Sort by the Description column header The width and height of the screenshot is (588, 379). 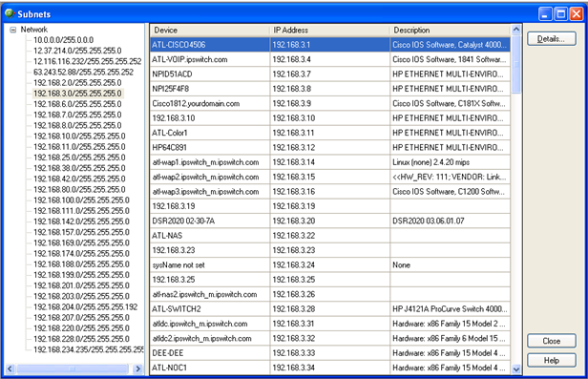(450, 30)
